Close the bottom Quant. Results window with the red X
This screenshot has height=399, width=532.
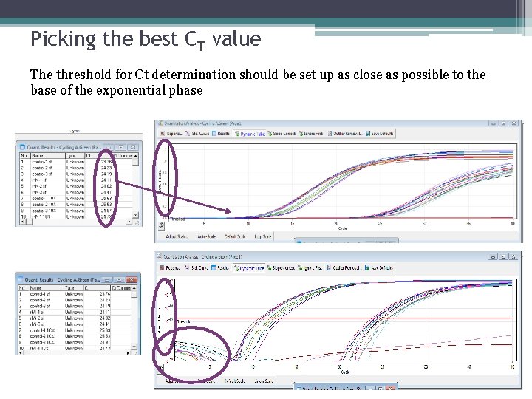[132, 279]
